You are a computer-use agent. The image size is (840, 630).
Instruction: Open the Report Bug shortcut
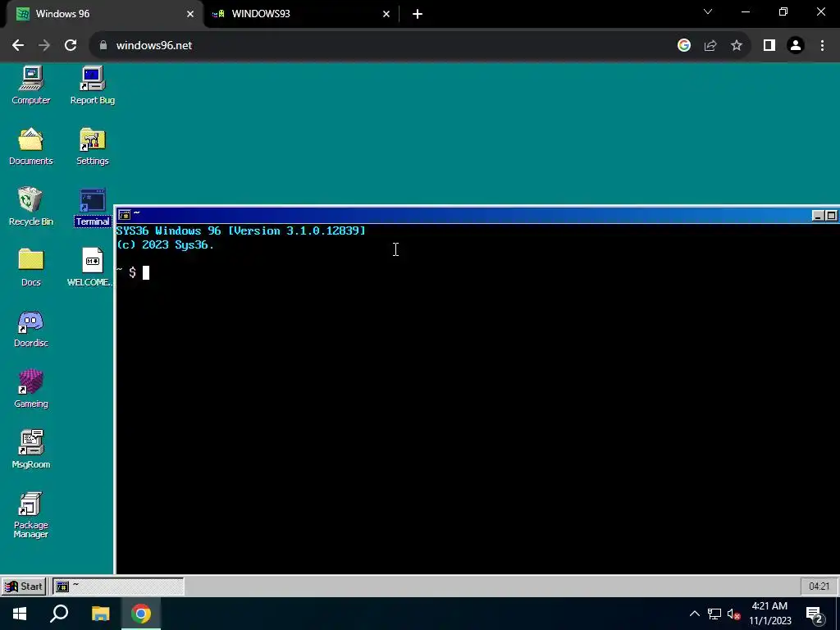point(92,85)
